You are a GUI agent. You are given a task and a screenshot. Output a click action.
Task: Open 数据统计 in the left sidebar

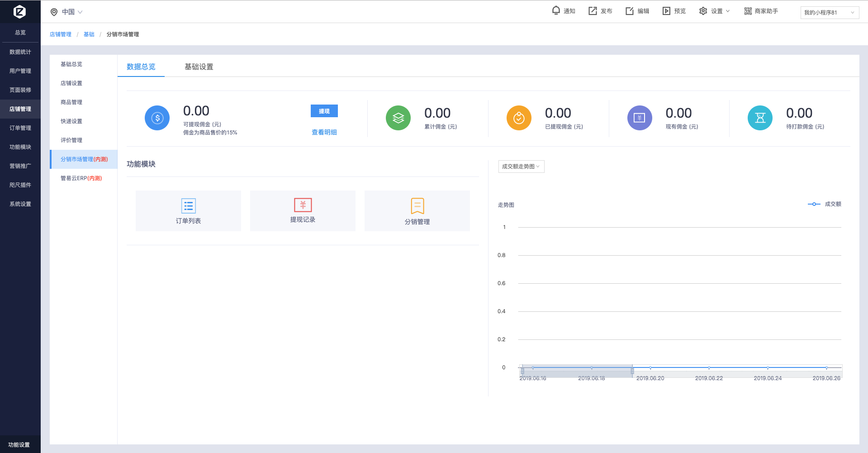(20, 52)
